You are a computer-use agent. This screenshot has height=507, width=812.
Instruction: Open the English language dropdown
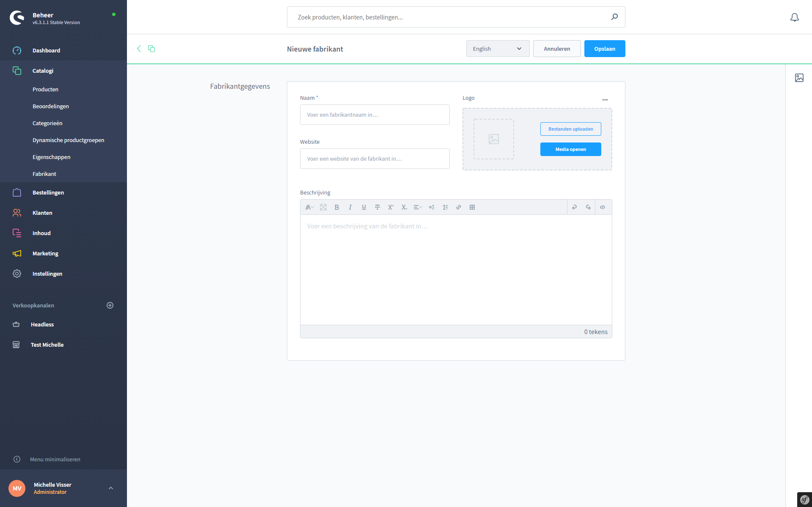click(x=497, y=49)
